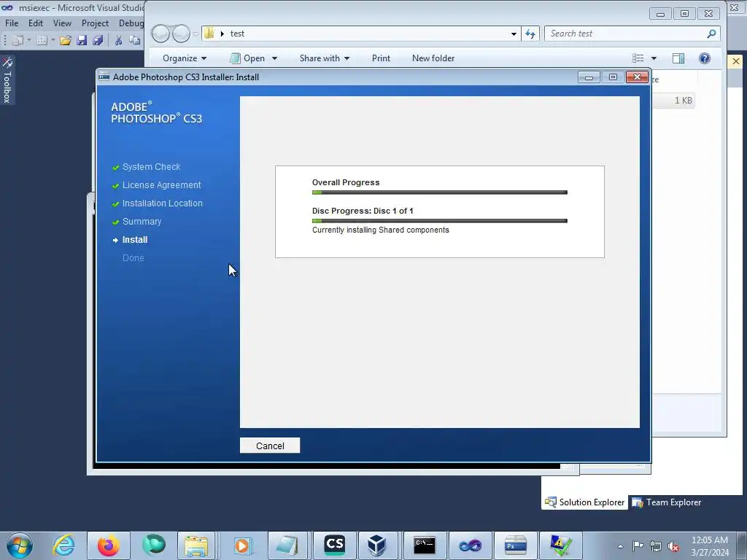The image size is (747, 560).
Task: Open the Notepad app on the taskbar
Action: tap(287, 545)
